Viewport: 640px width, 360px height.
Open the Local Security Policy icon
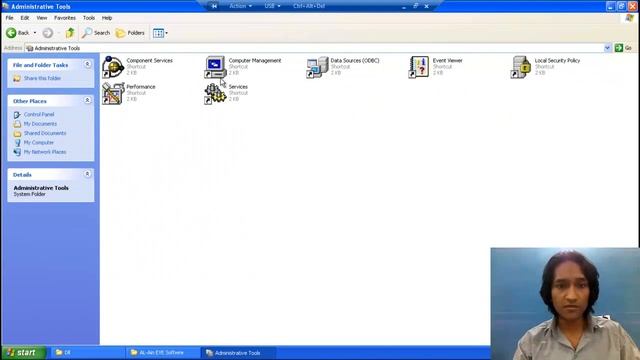pos(521,67)
